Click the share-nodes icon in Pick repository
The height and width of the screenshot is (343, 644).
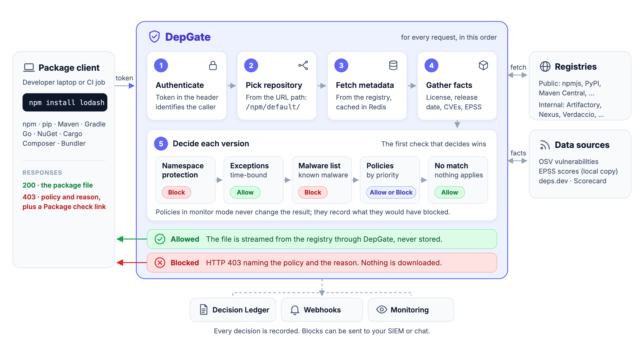click(x=303, y=65)
